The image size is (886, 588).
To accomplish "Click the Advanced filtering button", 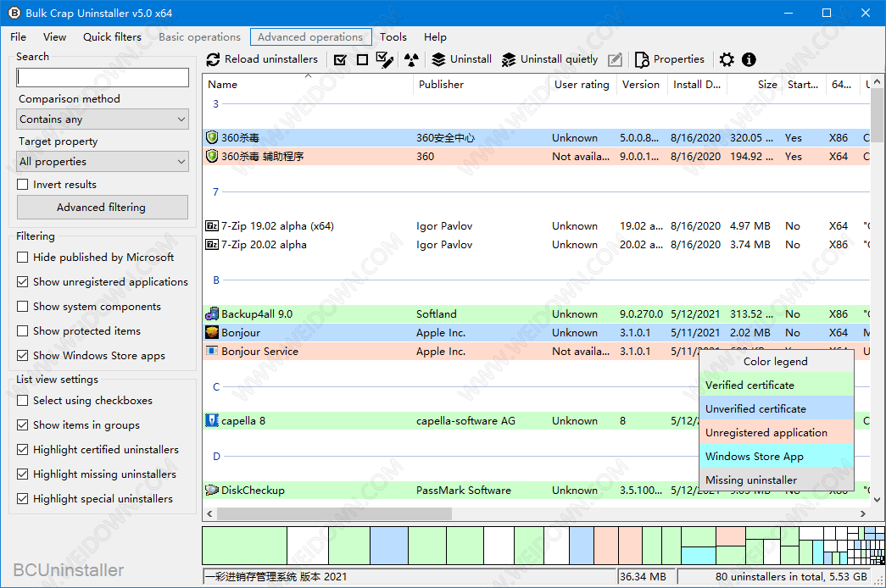I will [x=102, y=208].
